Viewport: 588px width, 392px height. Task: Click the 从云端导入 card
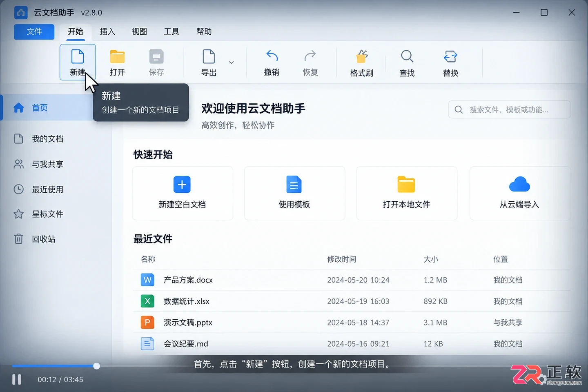[x=520, y=193]
